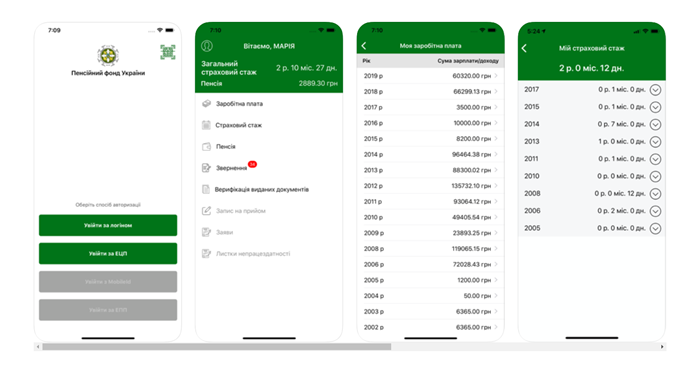Viewport: 688px width, 365px height.
Task: Expand the 2005 insurance record row
Action: [655, 228]
